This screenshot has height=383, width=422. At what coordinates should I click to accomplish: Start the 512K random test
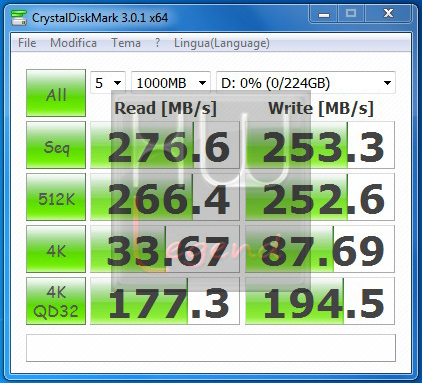pos(56,197)
